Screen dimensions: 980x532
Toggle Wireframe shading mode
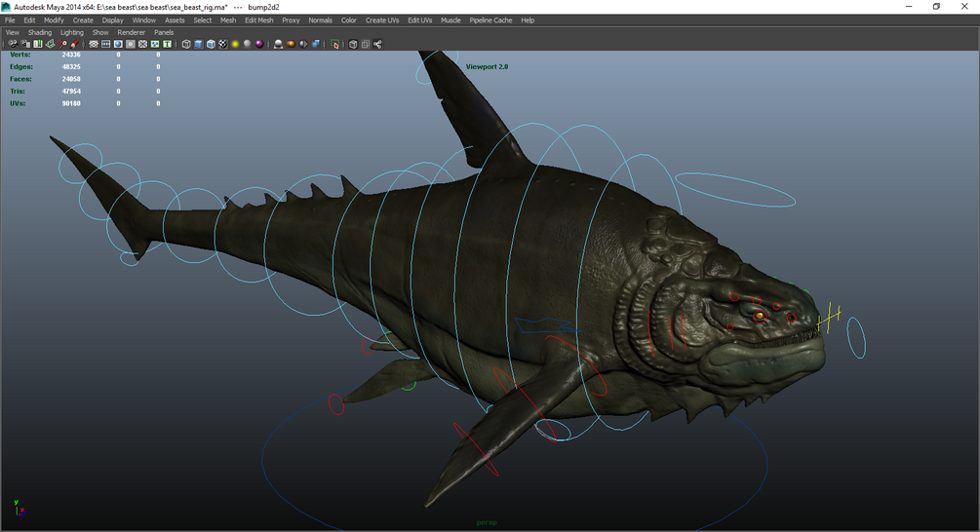186,44
